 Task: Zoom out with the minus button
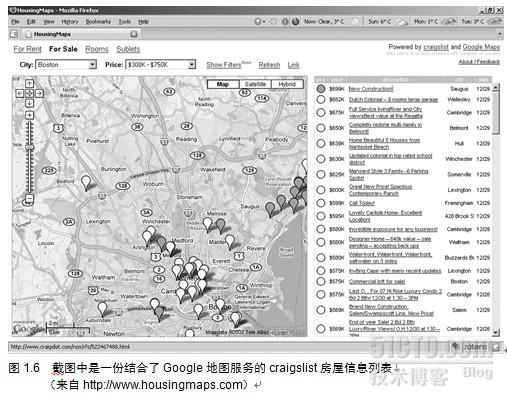click(29, 199)
